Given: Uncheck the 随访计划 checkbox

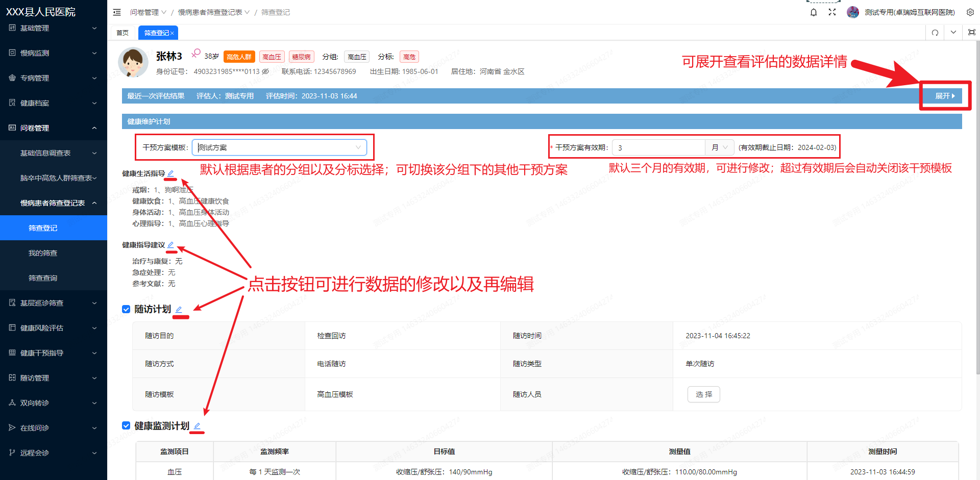Looking at the screenshot, I should (126, 309).
